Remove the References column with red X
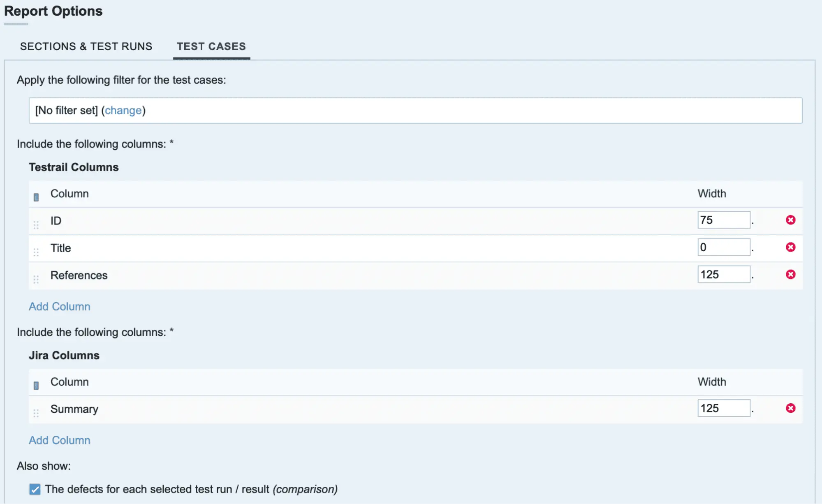The image size is (822, 504). 790,274
